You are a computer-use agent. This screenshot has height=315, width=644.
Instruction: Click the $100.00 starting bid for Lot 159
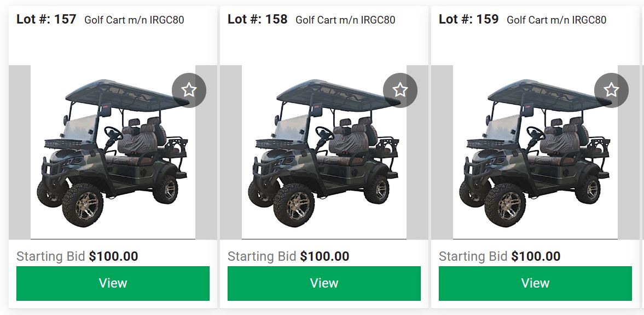click(536, 256)
